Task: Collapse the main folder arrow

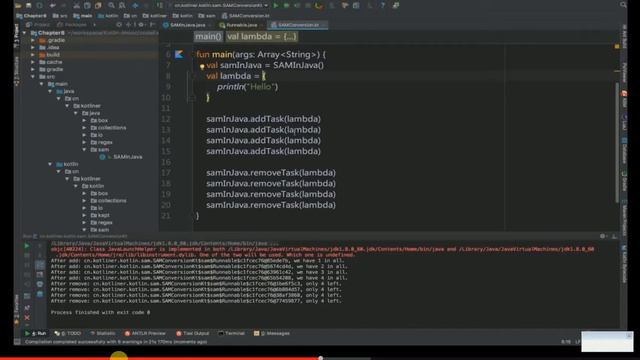Action: tap(42, 84)
